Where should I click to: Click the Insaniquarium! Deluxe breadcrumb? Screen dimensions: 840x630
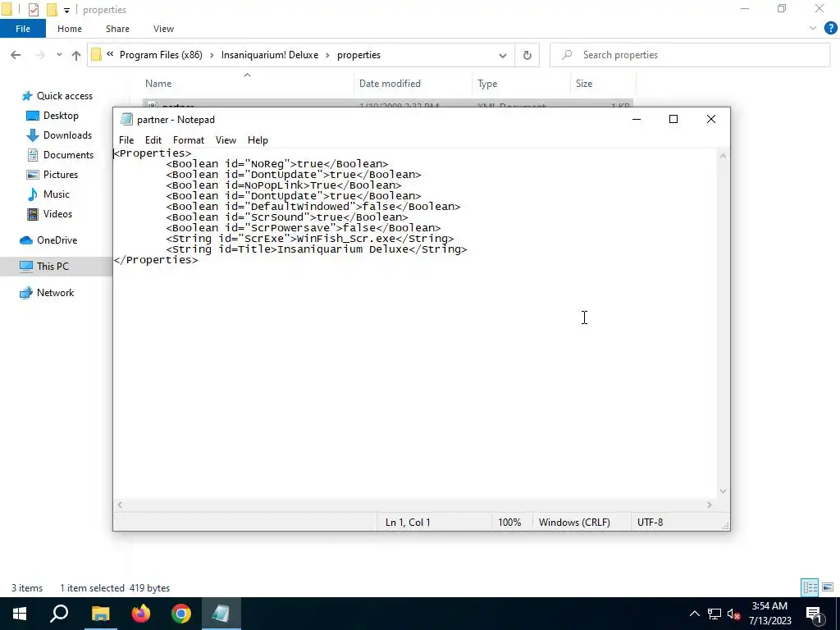(269, 55)
